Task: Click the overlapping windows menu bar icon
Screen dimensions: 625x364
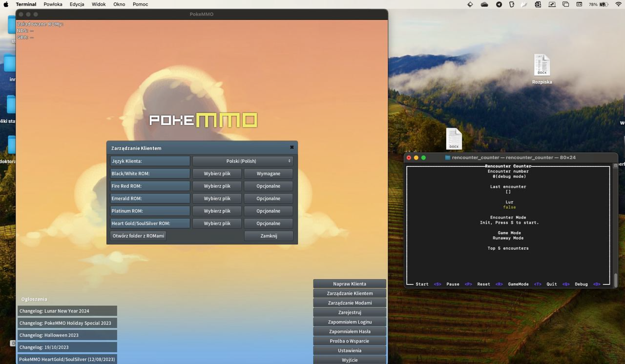Action: pyautogui.click(x=566, y=4)
